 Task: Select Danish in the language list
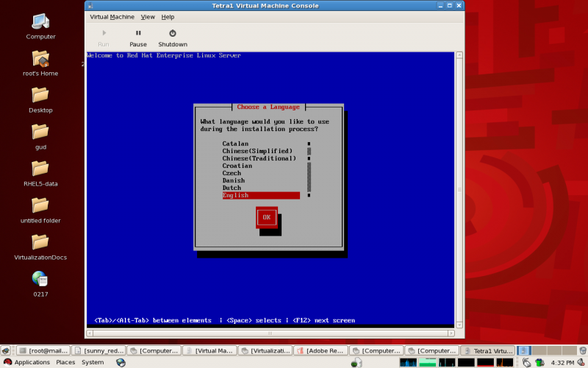[261, 180]
